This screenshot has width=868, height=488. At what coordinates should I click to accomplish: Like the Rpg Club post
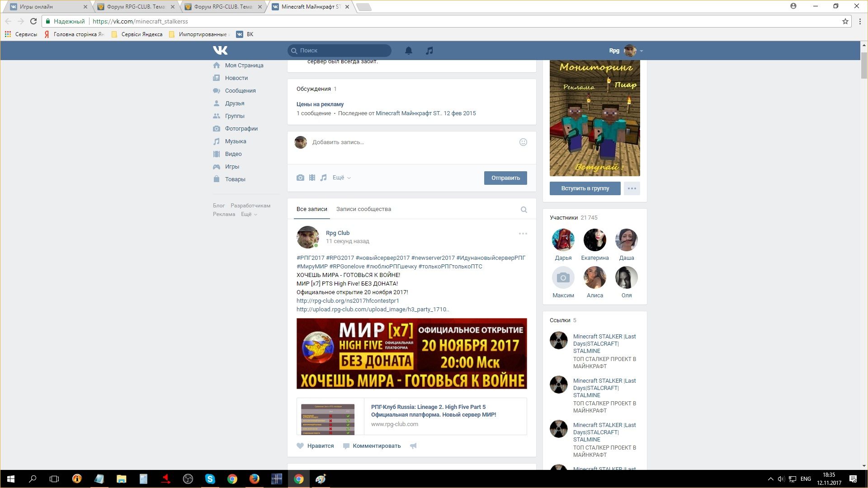pyautogui.click(x=315, y=446)
